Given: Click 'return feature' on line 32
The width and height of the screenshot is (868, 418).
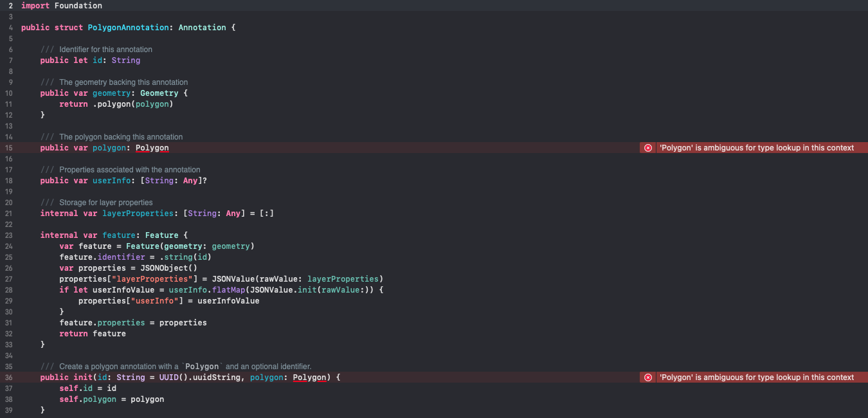Looking at the screenshot, I should click(x=93, y=334).
